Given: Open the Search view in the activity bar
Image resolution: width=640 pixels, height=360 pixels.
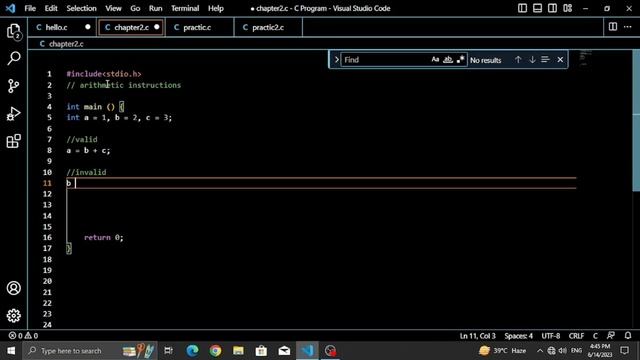Looking at the screenshot, I should point(13,58).
